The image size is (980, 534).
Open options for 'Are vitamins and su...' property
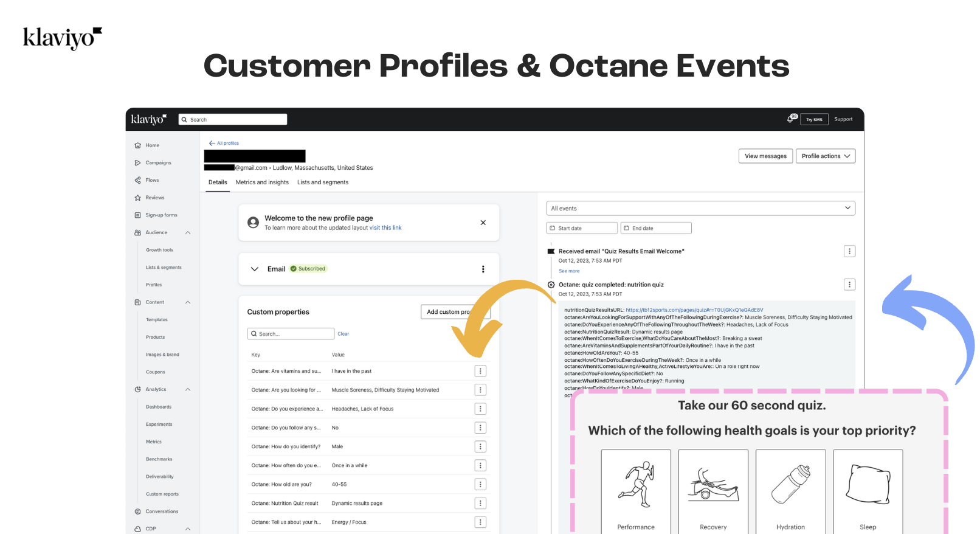click(x=480, y=371)
